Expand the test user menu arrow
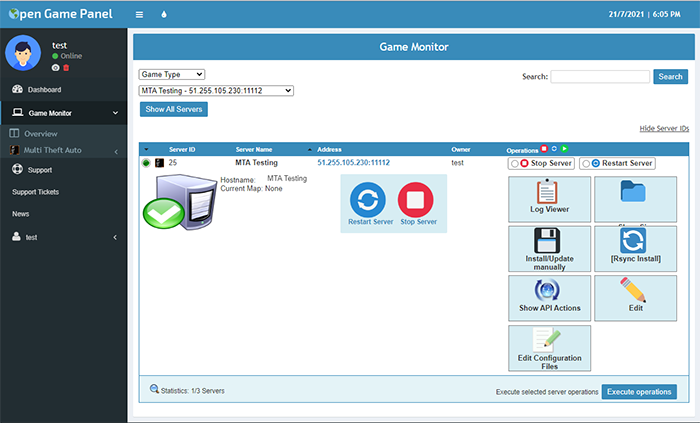This screenshot has width=700, height=423. click(x=115, y=237)
